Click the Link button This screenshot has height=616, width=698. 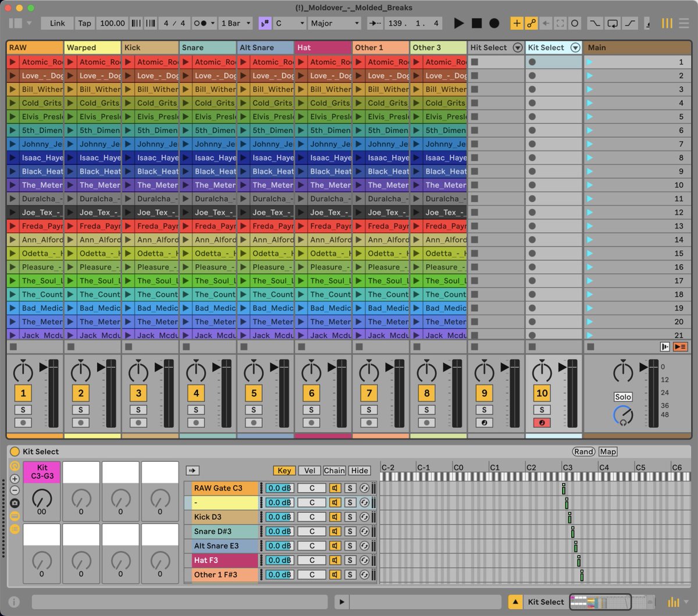click(x=58, y=23)
